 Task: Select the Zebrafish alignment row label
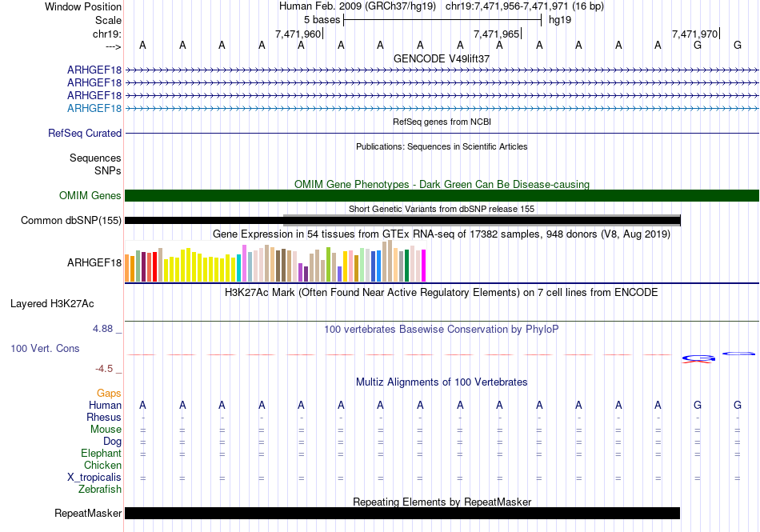pyautogui.click(x=100, y=490)
